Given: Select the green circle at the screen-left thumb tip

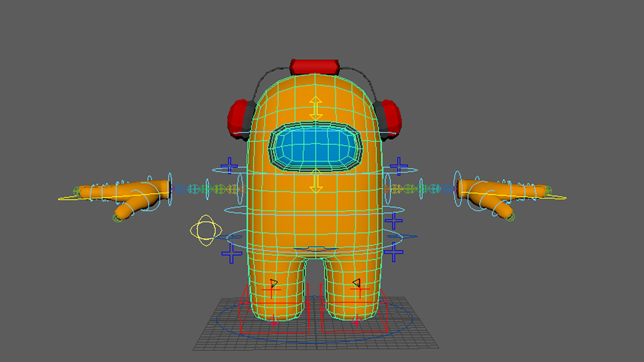Looking at the screenshot, I should (117, 218).
